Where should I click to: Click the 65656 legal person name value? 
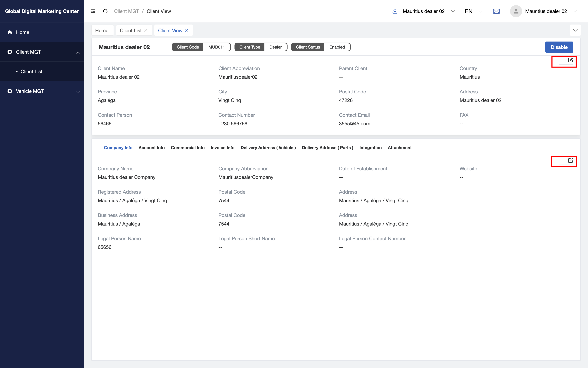[x=104, y=247]
